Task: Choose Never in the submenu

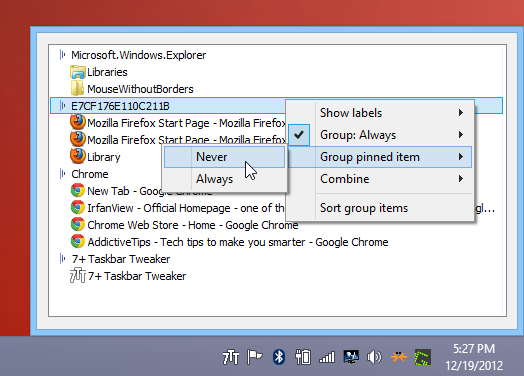Action: coord(224,157)
